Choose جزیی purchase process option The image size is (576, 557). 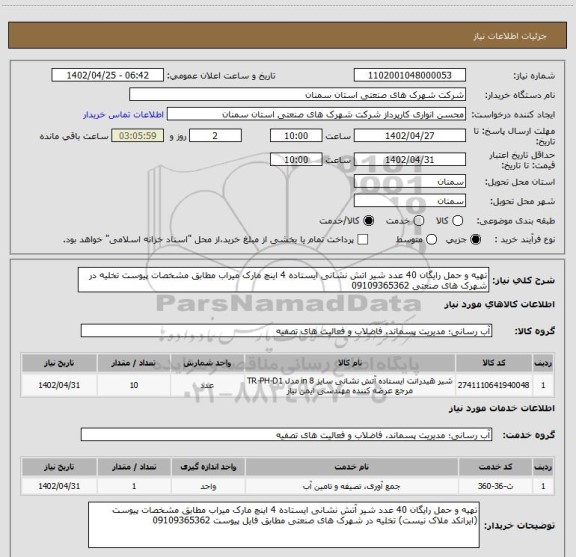click(x=476, y=240)
